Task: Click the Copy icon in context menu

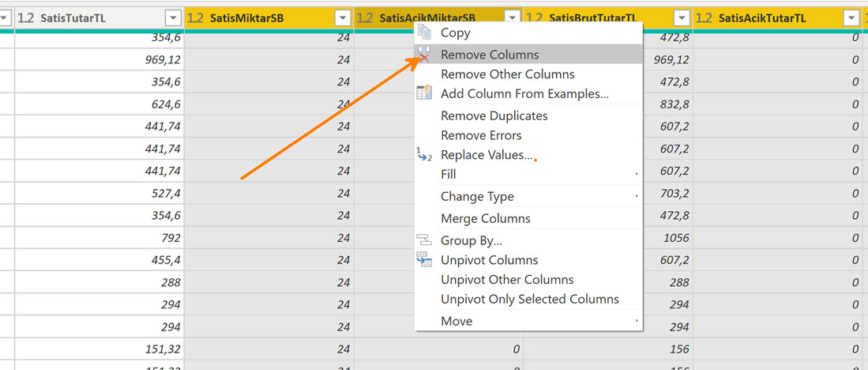Action: click(425, 32)
